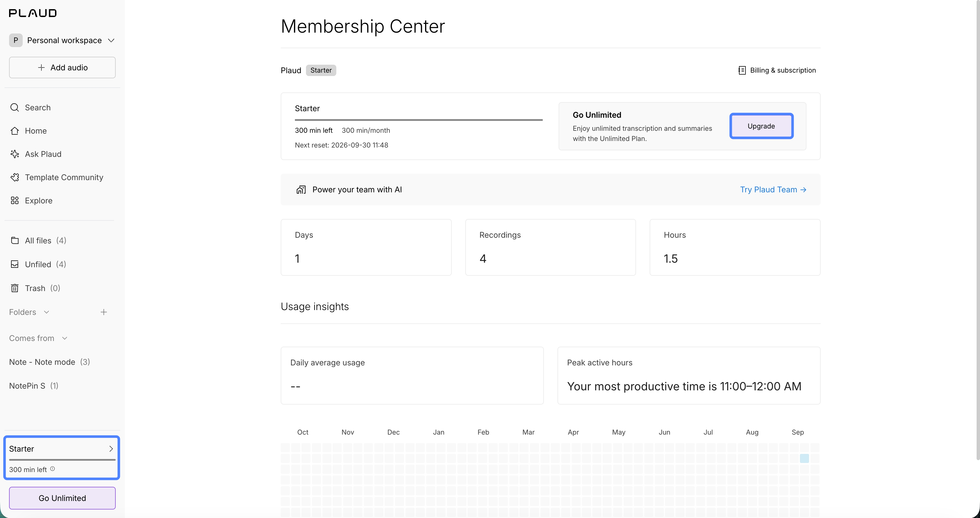This screenshot has height=518, width=980.
Task: Select Note - Note mode (3)
Action: [49, 362]
